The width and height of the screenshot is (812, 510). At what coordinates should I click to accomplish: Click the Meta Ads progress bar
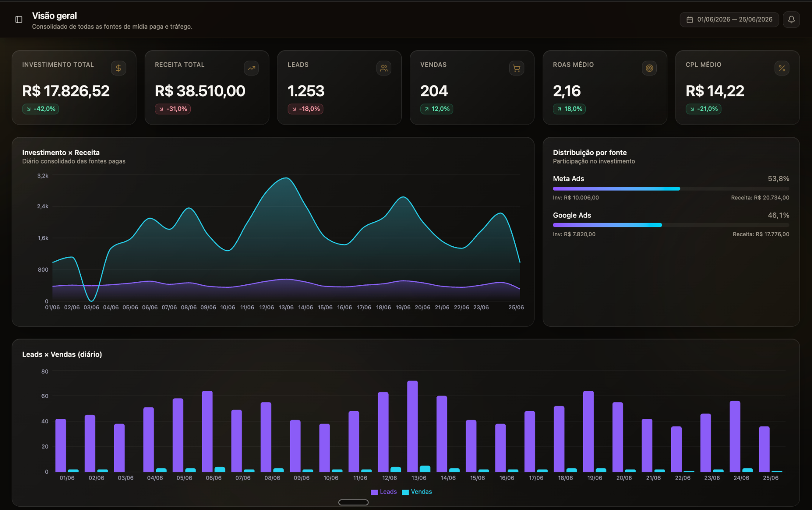[671, 189]
